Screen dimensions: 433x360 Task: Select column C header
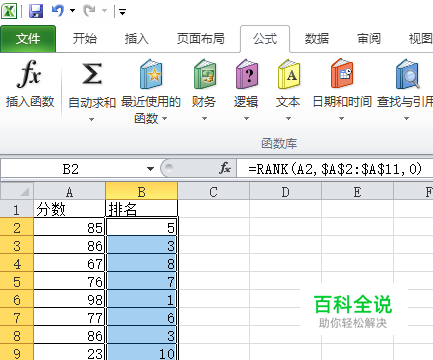pos(213,192)
